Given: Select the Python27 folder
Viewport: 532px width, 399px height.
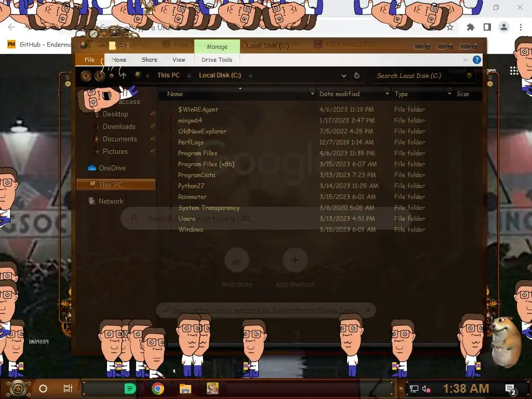Looking at the screenshot, I should click(191, 186).
